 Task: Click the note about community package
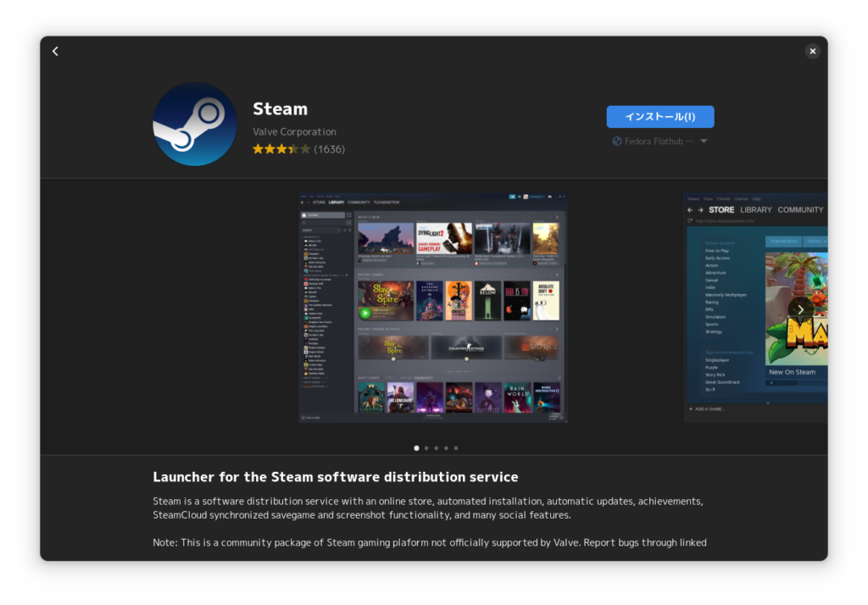430,542
